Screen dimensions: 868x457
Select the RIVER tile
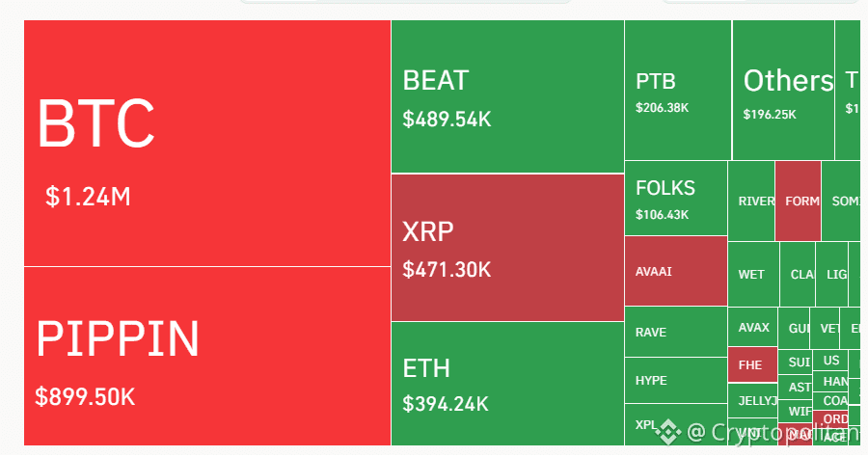pyautogui.click(x=751, y=201)
